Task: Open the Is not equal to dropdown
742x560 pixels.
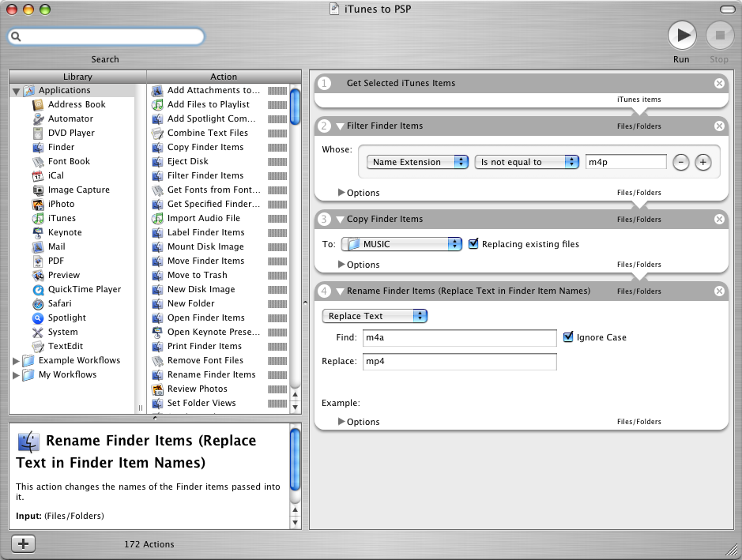Action: [527, 162]
